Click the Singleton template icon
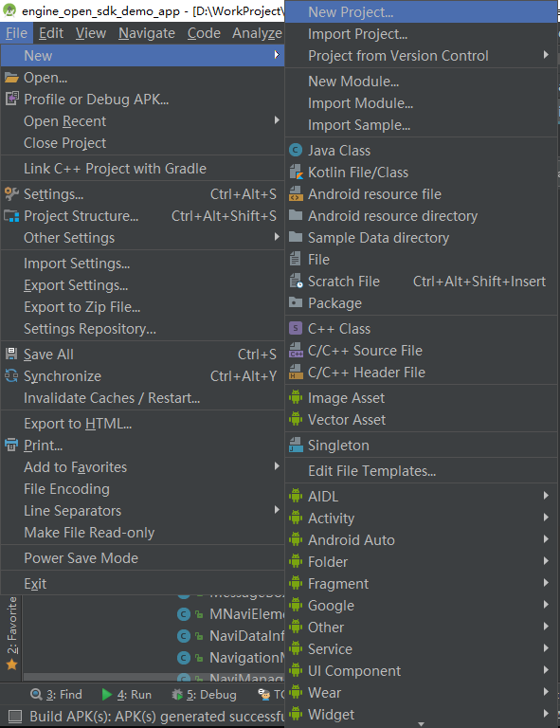 point(296,446)
